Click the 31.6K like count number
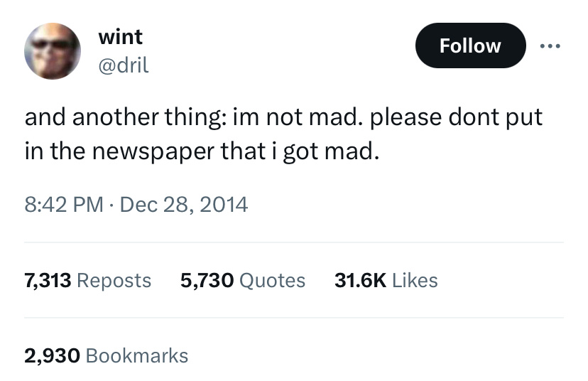 360,280
